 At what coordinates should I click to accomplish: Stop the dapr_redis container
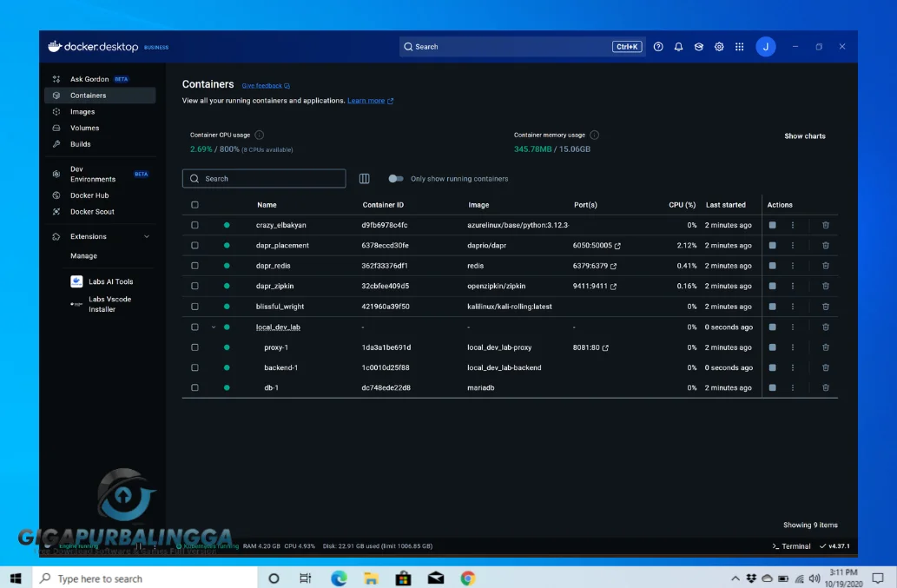[x=772, y=266]
